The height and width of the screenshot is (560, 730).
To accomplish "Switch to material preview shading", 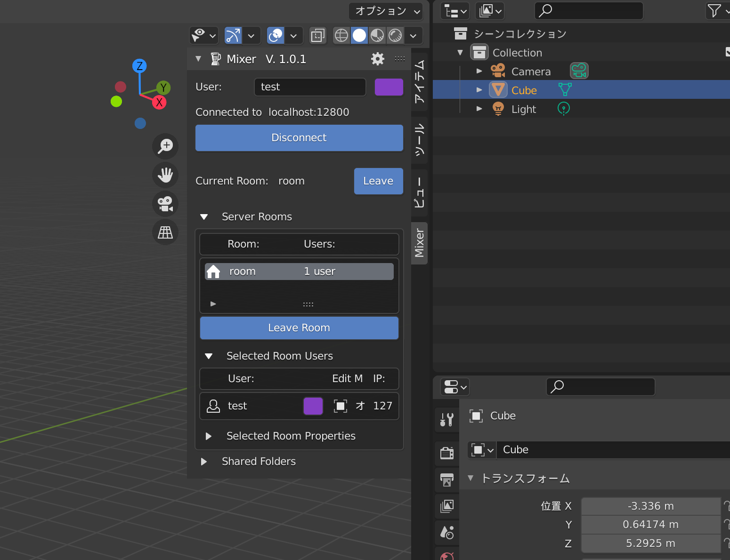I will 377,35.
